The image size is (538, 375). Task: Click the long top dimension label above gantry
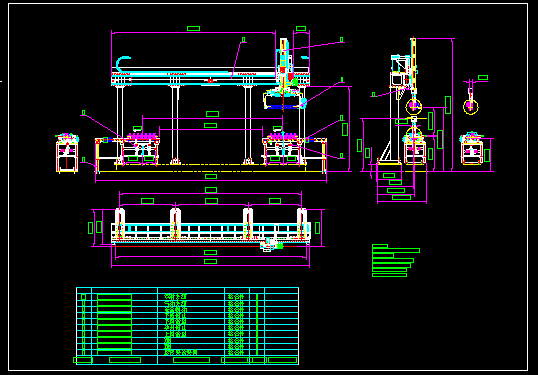tap(194, 28)
